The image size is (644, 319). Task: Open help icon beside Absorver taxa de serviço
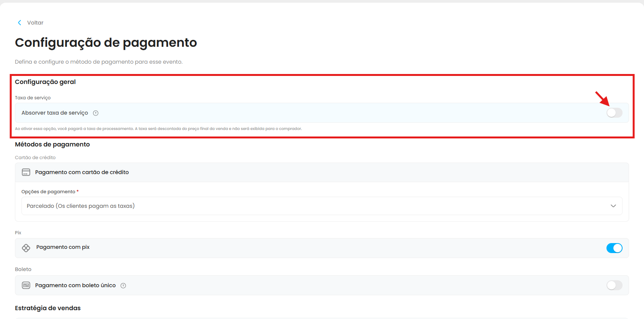(96, 113)
